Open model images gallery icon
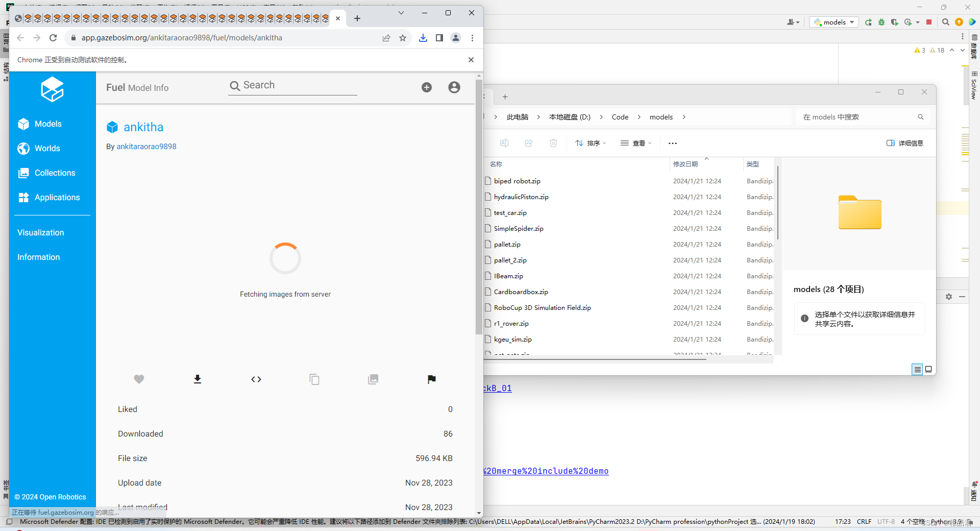The image size is (980, 531). point(373,379)
